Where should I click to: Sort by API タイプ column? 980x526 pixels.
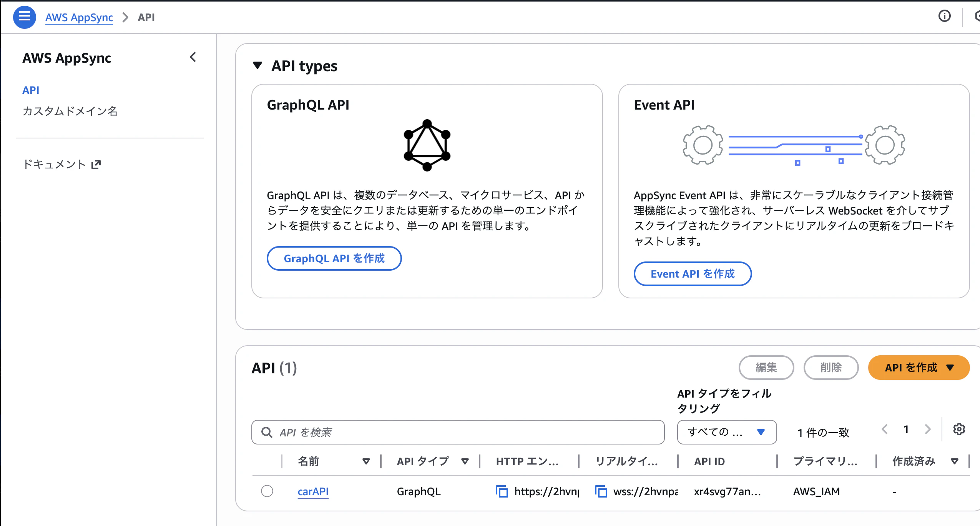tap(465, 461)
